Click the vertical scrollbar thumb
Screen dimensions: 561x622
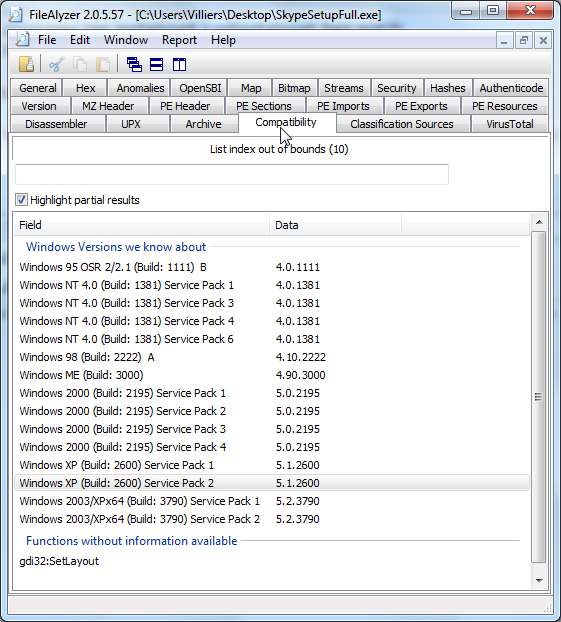point(538,397)
